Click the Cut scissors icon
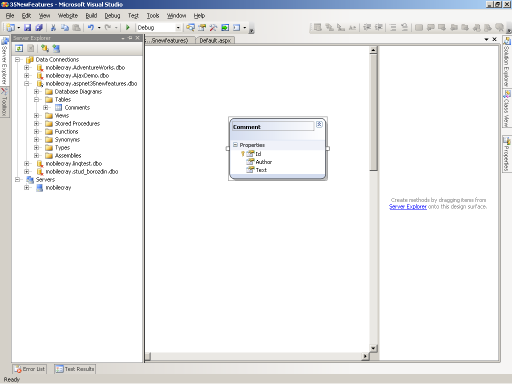 tap(53, 28)
